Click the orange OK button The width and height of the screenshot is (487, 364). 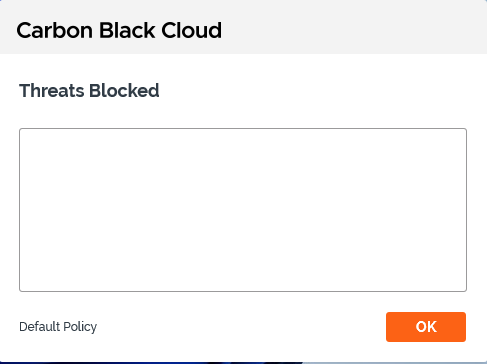(426, 327)
